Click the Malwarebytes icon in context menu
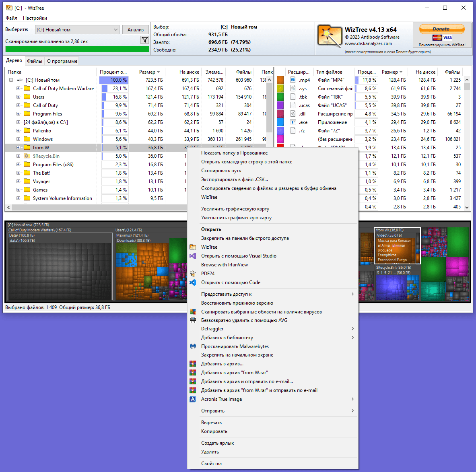Image resolution: width=476 pixels, height=472 pixels. pos(193,346)
